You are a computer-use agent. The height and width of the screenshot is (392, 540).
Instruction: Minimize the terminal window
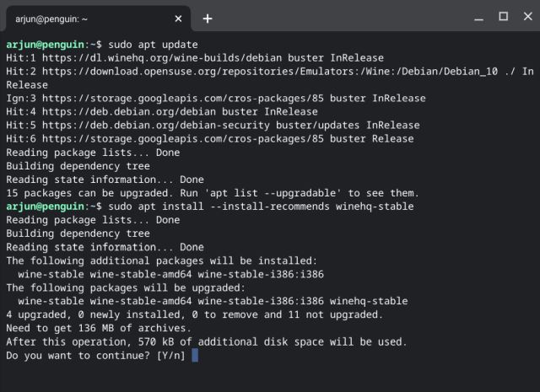pyautogui.click(x=481, y=17)
